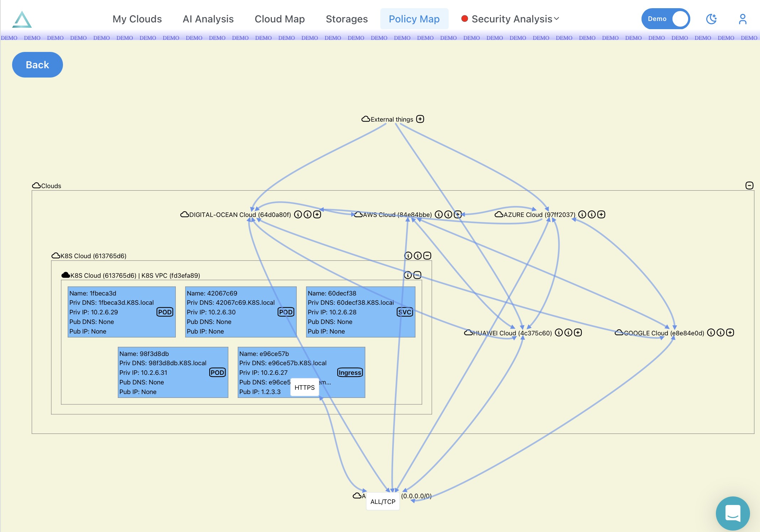Screen dimensions: 760x532
Task: Open the AI Analysis tab
Action: click(x=208, y=19)
